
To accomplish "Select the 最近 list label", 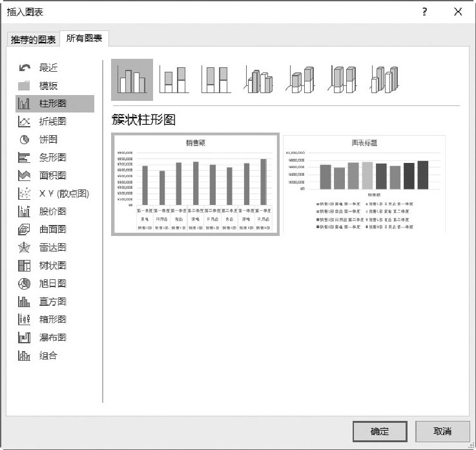I will [48, 67].
